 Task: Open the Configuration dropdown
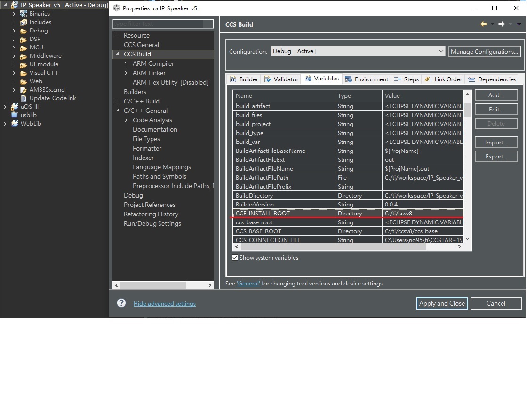358,51
